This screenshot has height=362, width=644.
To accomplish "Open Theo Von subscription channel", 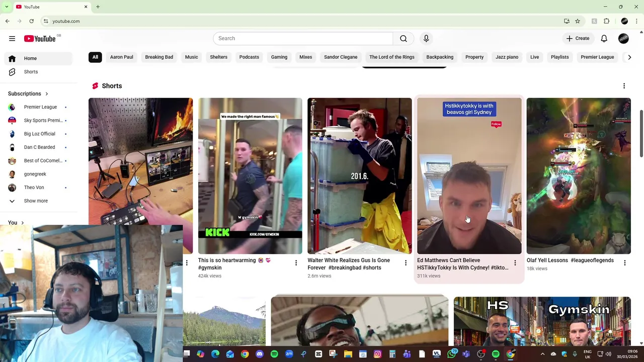I will (x=38, y=188).
